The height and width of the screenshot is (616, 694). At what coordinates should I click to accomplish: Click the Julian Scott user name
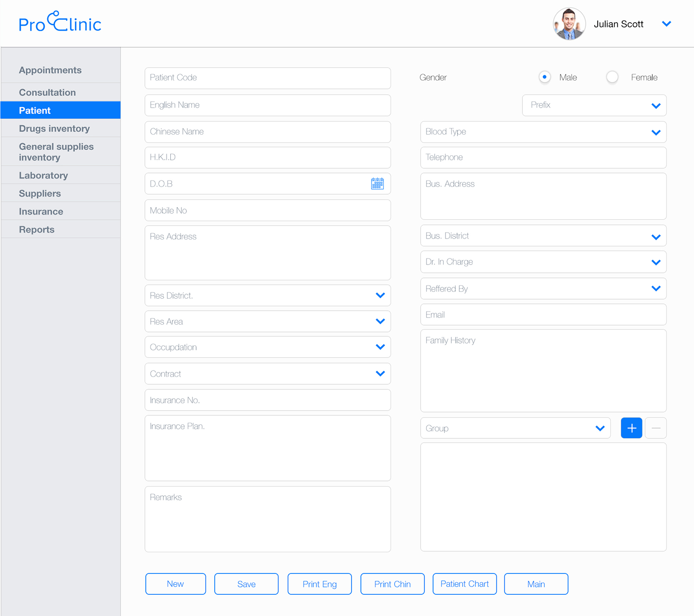pos(619,24)
